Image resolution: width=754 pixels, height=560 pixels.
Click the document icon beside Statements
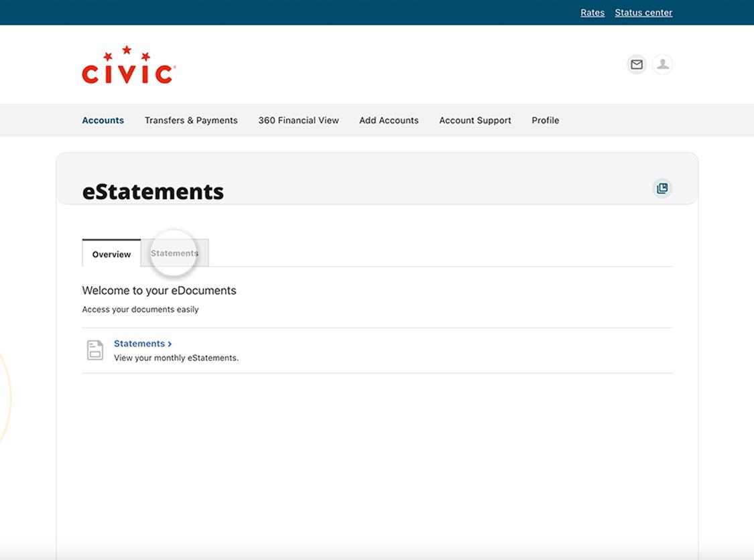tap(95, 350)
